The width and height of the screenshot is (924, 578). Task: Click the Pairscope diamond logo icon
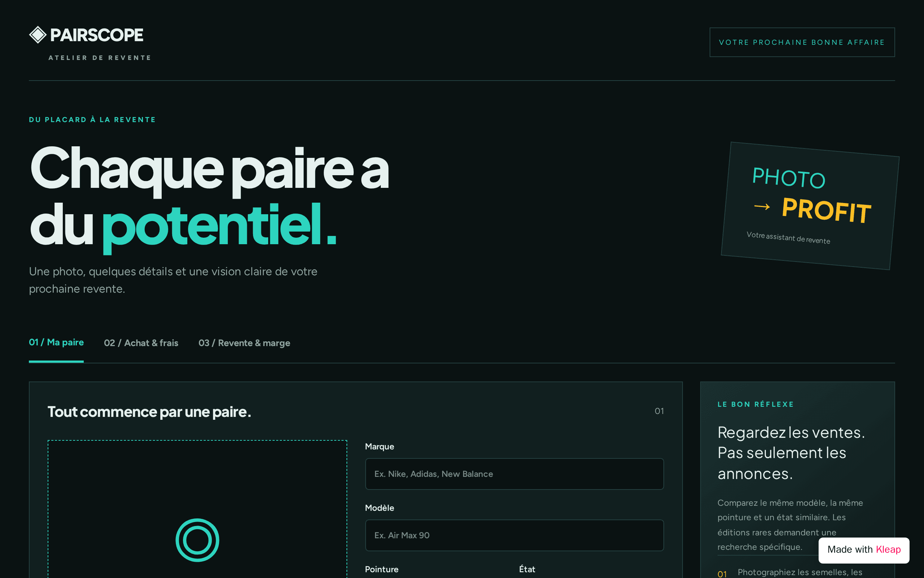pos(38,35)
